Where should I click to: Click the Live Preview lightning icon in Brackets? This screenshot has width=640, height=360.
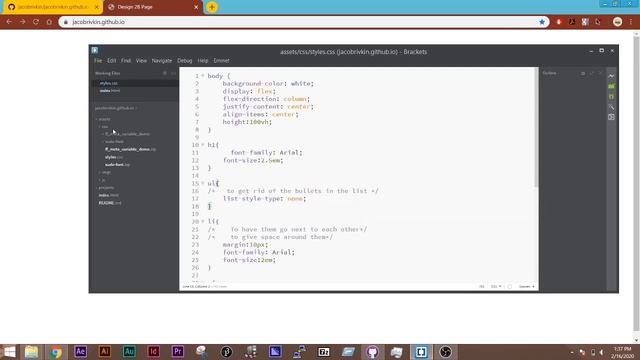coord(611,76)
